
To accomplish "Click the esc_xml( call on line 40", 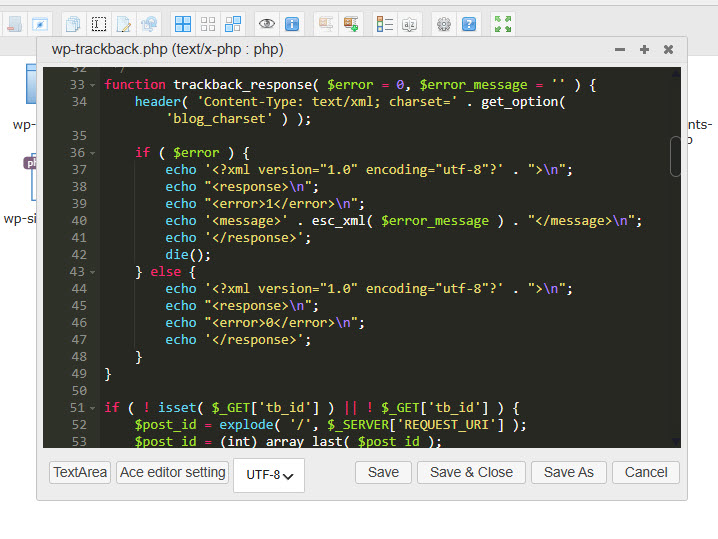I will (343, 221).
